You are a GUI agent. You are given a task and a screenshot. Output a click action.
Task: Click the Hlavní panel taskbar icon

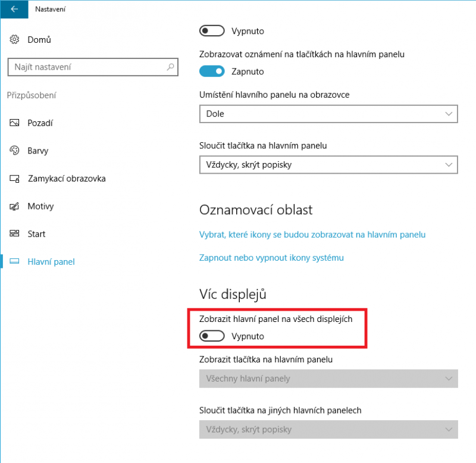click(x=14, y=261)
